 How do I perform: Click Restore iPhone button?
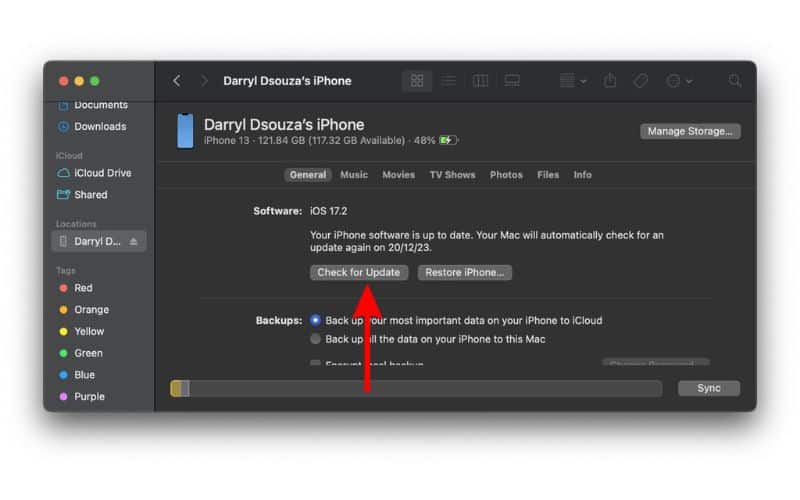[x=465, y=272]
